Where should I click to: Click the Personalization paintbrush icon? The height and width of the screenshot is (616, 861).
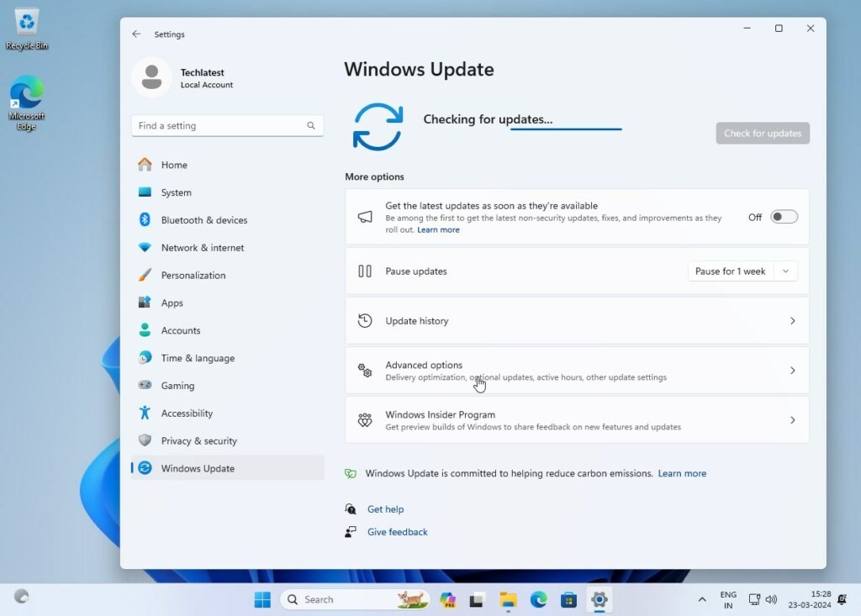pyautogui.click(x=145, y=276)
